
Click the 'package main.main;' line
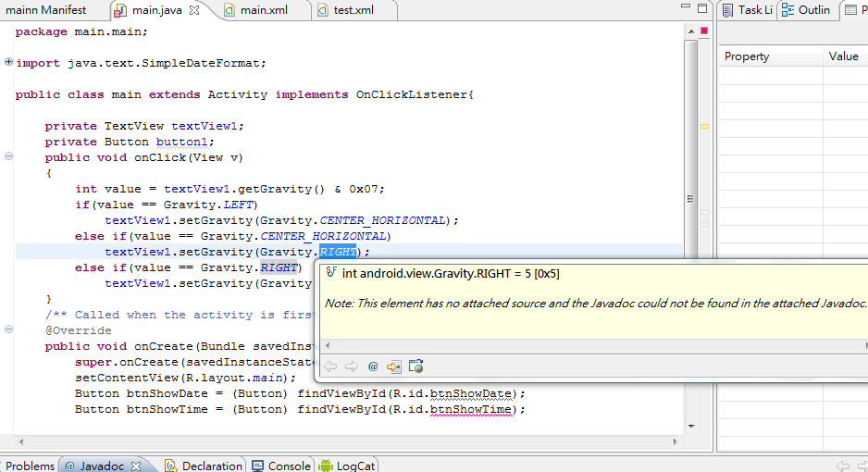click(81, 31)
